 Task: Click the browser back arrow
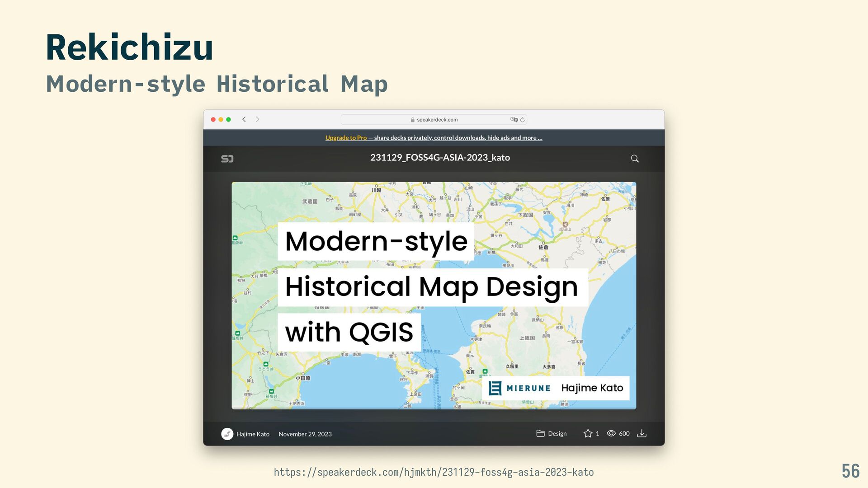tap(244, 119)
